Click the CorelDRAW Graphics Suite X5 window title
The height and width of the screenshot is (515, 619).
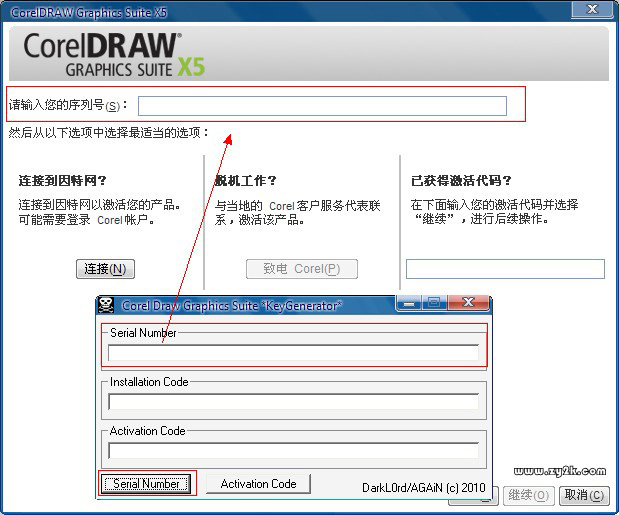click(x=89, y=13)
